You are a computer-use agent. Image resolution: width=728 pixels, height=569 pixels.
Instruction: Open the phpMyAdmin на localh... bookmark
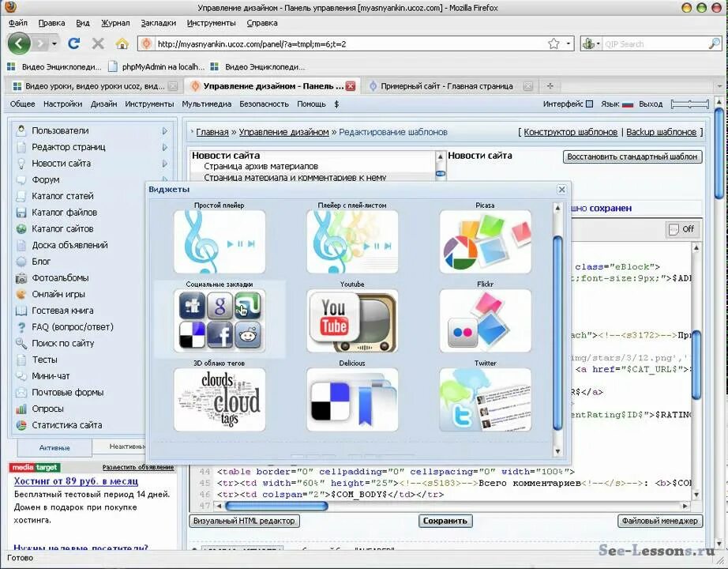tap(157, 67)
